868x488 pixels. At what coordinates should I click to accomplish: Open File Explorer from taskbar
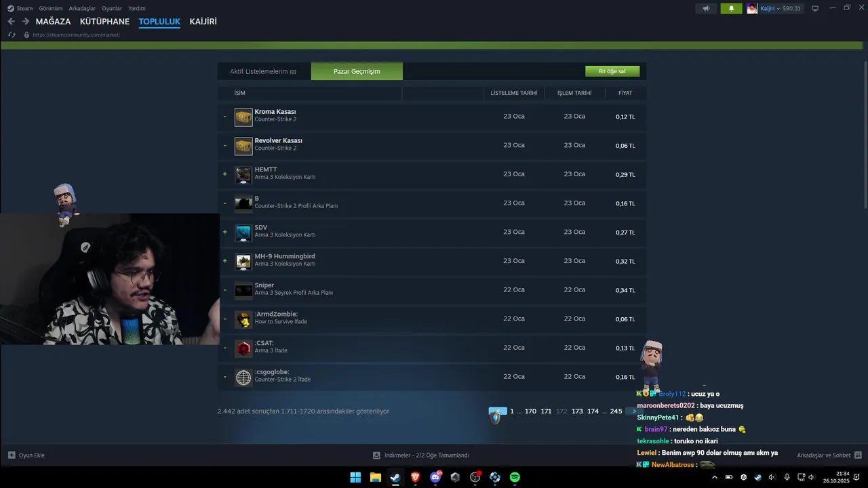click(x=375, y=477)
